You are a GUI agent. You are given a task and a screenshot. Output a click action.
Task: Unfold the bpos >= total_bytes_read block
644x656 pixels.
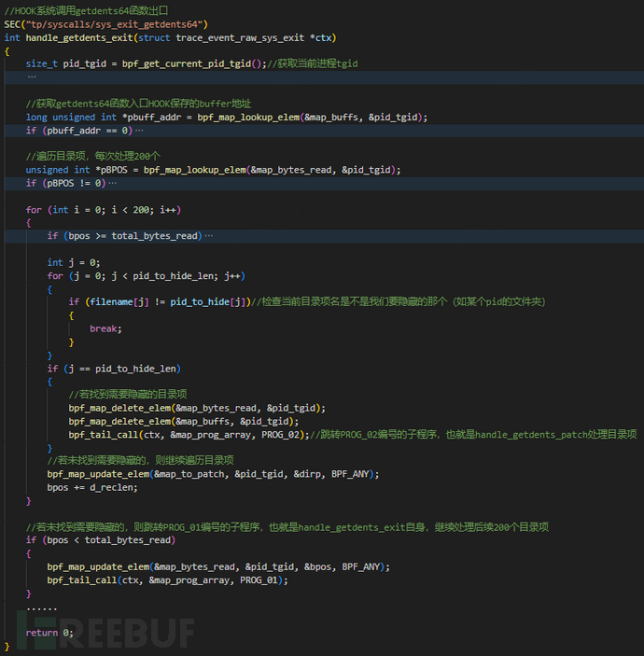(207, 236)
